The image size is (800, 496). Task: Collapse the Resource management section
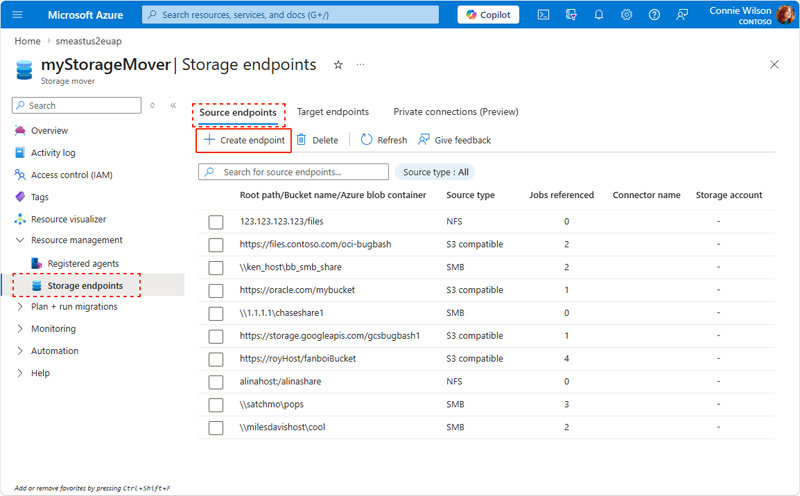(20, 240)
